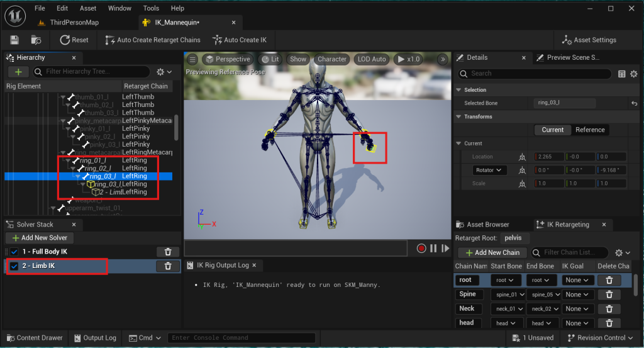Open the viewport Show menu

(x=297, y=59)
